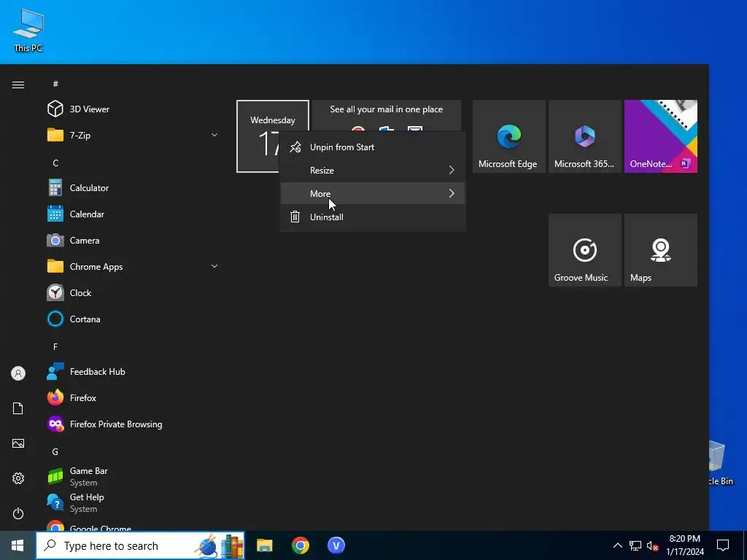This screenshot has width=747, height=560.
Task: Open the user account icon
Action: coord(18,373)
